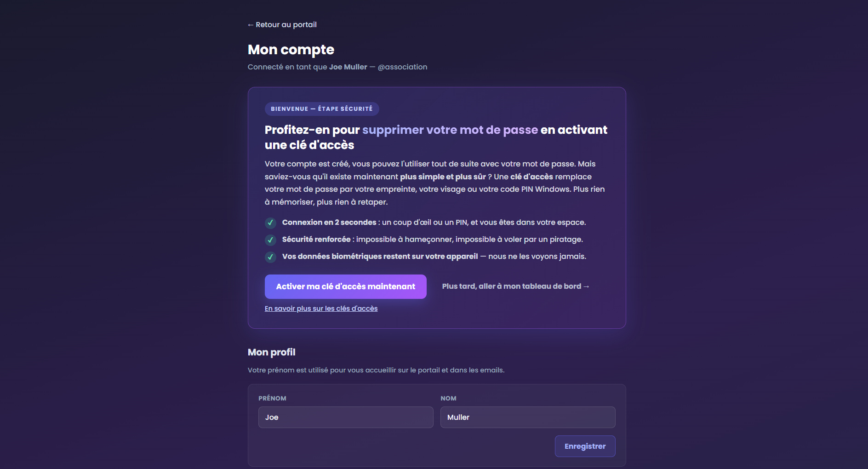Viewport: 868px width, 469px height.
Task: Focus the Nom field containing Muller
Action: (x=528, y=418)
